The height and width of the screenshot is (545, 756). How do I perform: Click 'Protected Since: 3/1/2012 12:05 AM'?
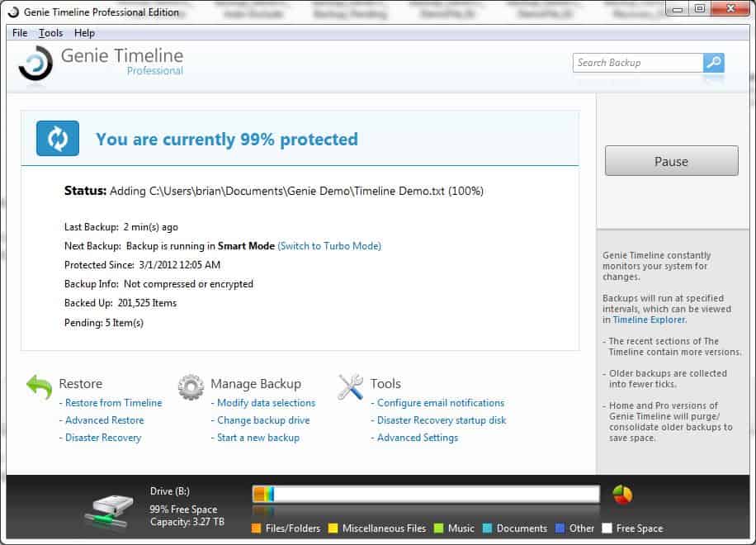tap(142, 265)
